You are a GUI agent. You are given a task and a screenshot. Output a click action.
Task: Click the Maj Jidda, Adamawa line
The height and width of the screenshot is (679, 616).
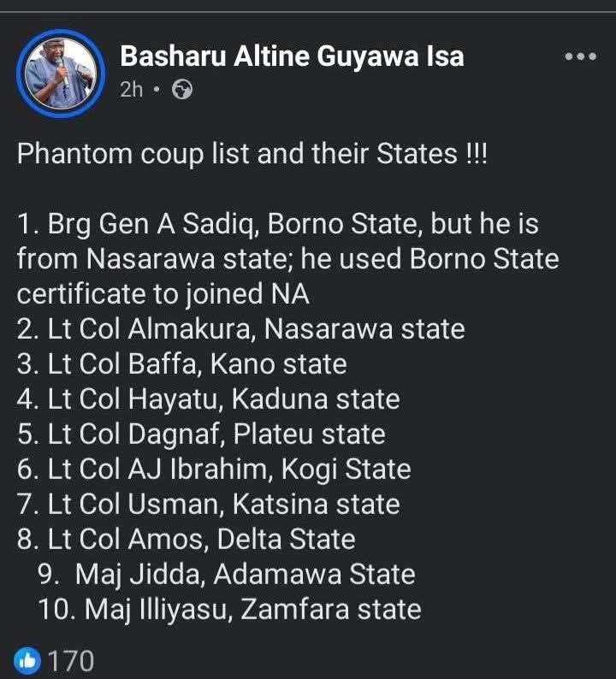[x=227, y=574]
